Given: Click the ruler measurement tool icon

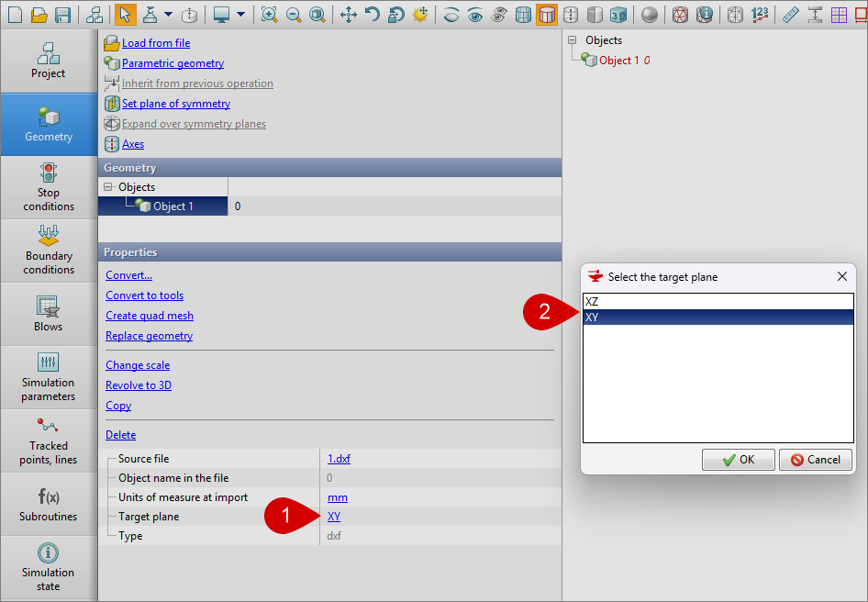Looking at the screenshot, I should [x=791, y=15].
